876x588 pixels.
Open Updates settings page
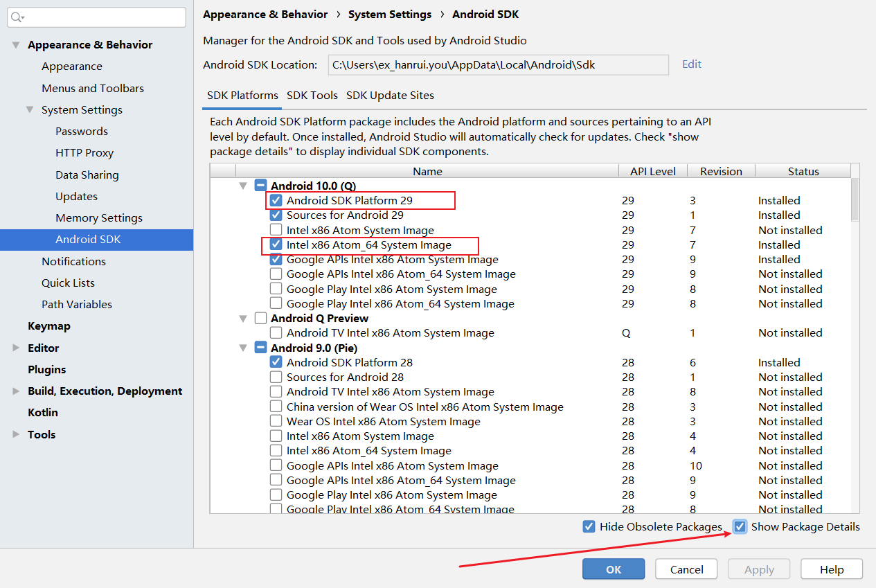tap(76, 196)
